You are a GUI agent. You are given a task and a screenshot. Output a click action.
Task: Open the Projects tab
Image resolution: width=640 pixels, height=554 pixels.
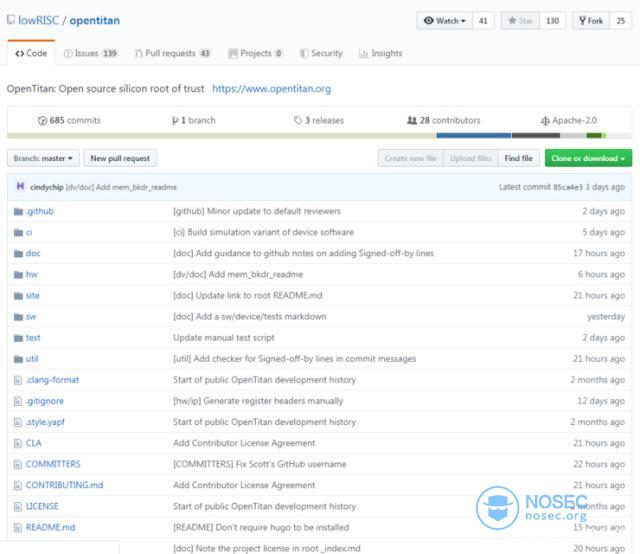(x=255, y=53)
